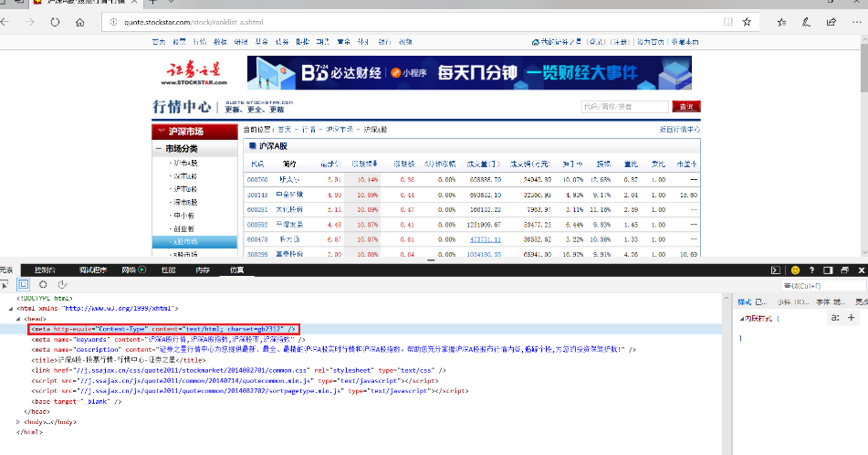Send feedback via the smiley icon
The image size is (868, 455).
[796, 270]
